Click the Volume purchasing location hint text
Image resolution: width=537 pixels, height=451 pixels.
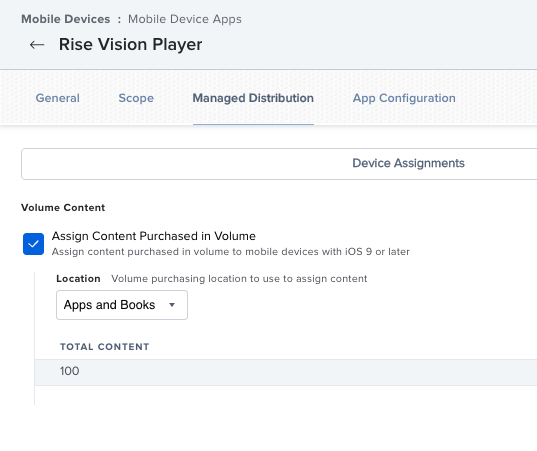point(239,278)
